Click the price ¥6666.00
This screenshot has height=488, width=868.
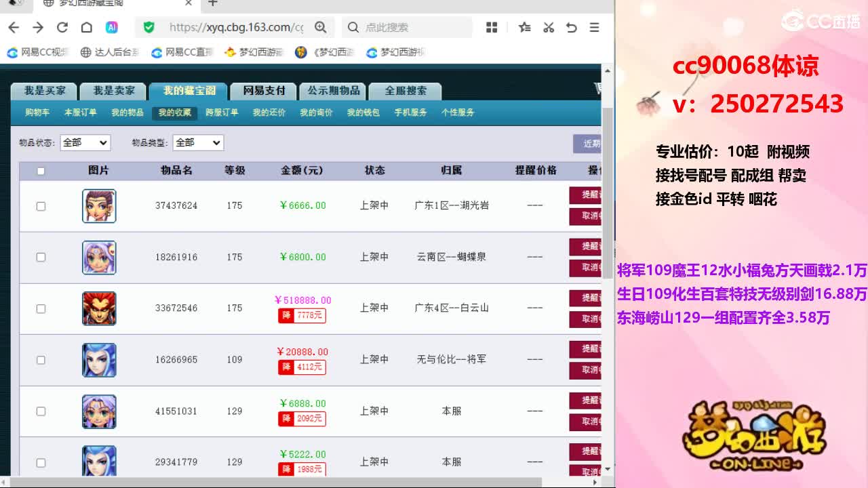click(302, 205)
